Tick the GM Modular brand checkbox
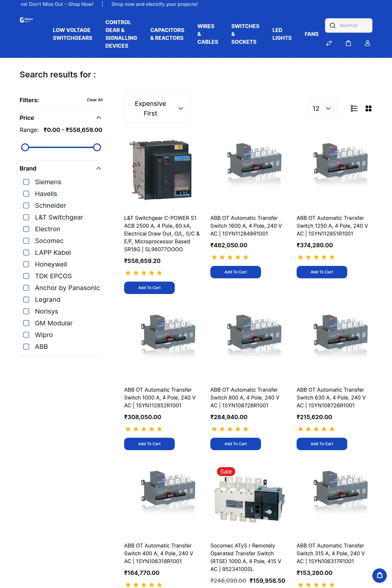Image resolution: width=392 pixels, height=588 pixels. (x=26, y=323)
